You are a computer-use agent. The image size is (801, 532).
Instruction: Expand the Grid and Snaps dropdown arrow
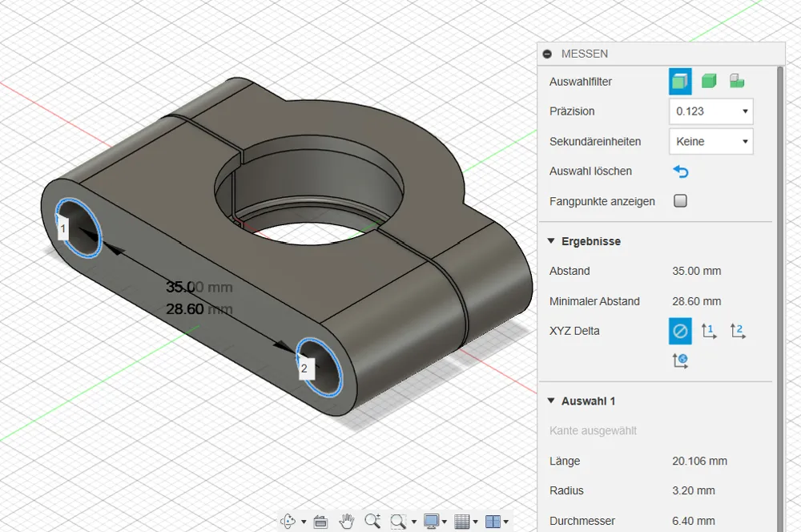[476, 522]
